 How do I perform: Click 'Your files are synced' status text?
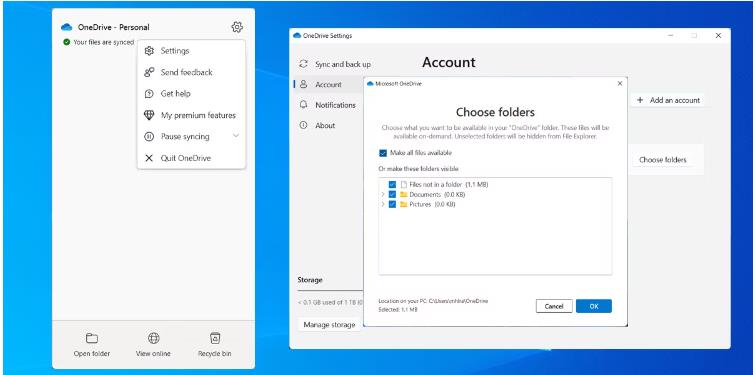pos(104,42)
